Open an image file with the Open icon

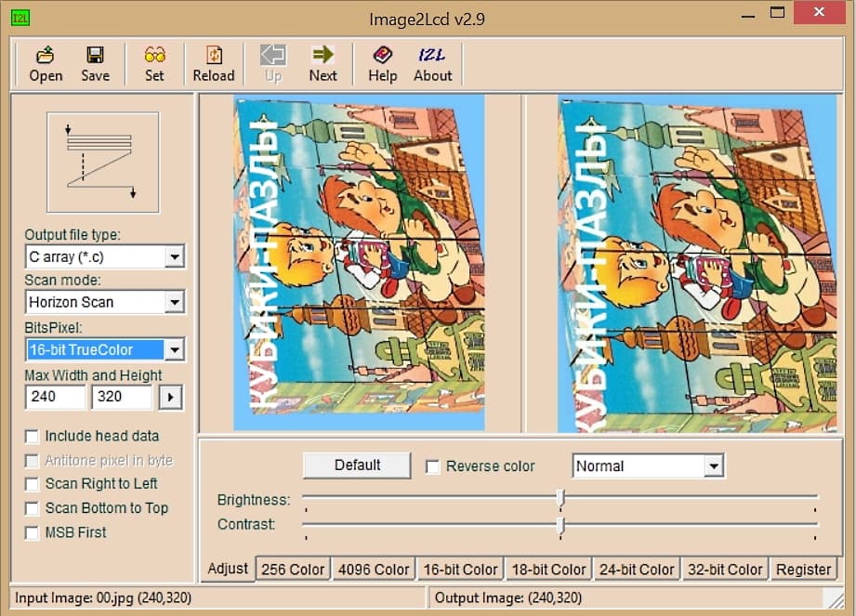click(46, 64)
